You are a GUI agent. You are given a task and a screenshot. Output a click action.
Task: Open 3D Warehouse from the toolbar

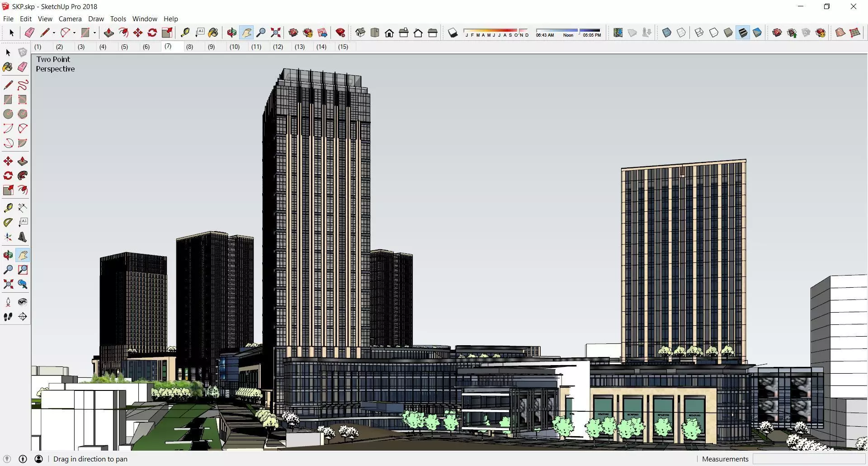[293, 33]
